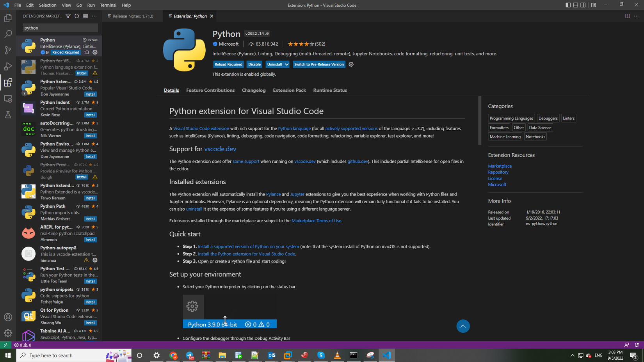Click the Uninstall button
This screenshot has width=644, height=362.
[x=274, y=64]
